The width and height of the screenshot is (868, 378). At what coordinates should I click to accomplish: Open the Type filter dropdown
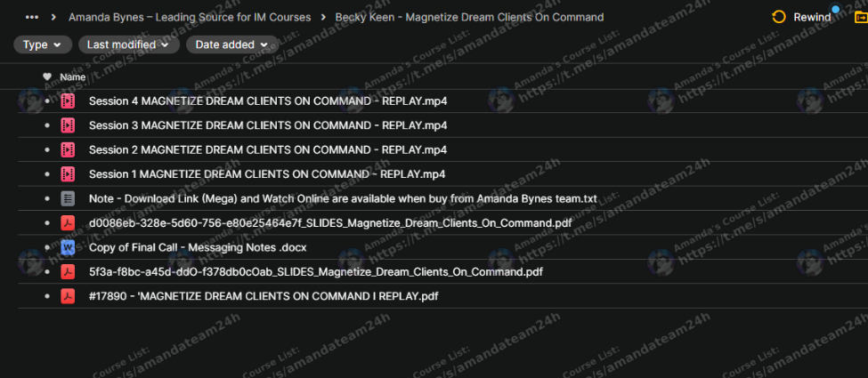tap(43, 44)
